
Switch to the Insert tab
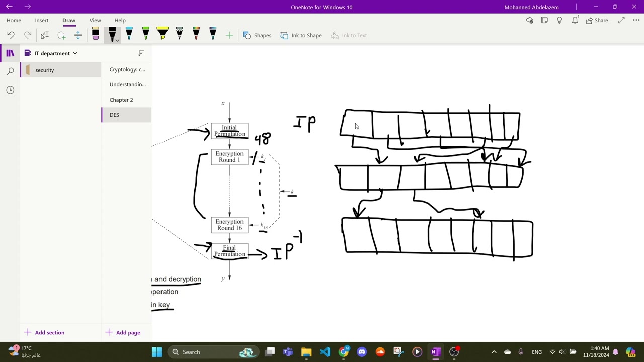pyautogui.click(x=42, y=20)
